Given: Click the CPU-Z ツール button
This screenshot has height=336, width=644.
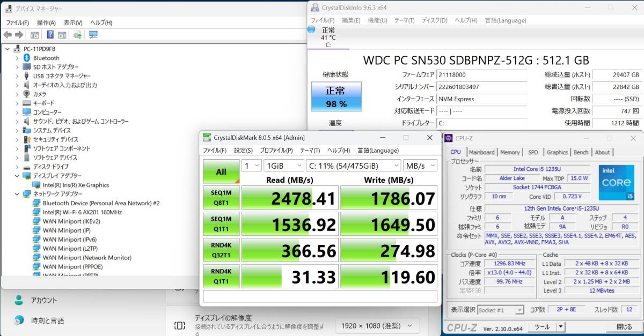Looking at the screenshot, I should [x=542, y=326].
